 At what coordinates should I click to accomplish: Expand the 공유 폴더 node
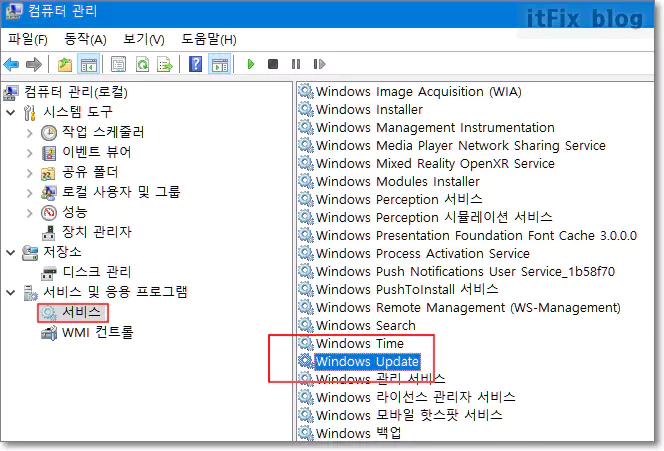pyautogui.click(x=29, y=173)
